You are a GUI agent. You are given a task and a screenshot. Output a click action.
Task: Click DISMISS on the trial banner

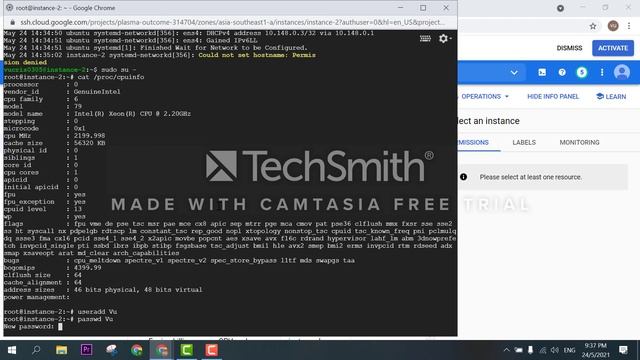click(569, 48)
